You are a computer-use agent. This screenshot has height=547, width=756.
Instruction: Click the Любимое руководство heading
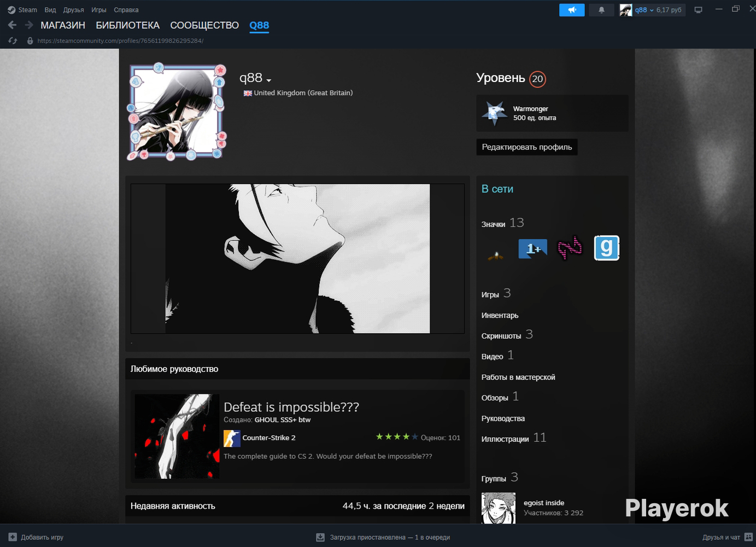click(x=174, y=369)
